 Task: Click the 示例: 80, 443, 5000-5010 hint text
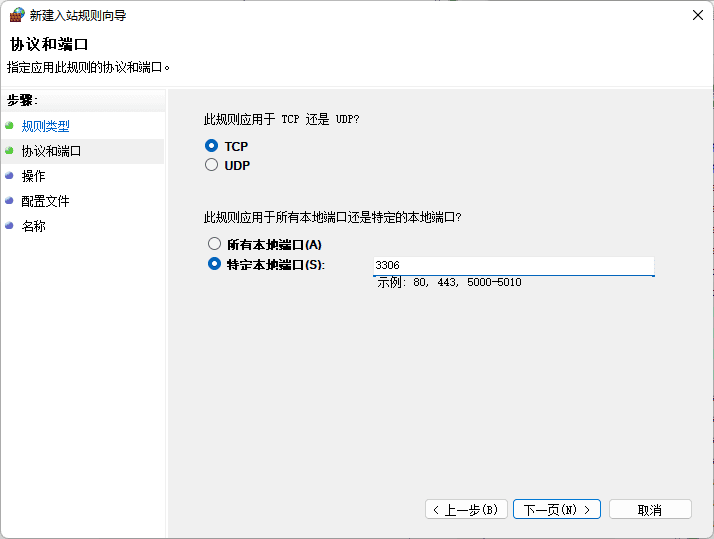click(x=449, y=282)
